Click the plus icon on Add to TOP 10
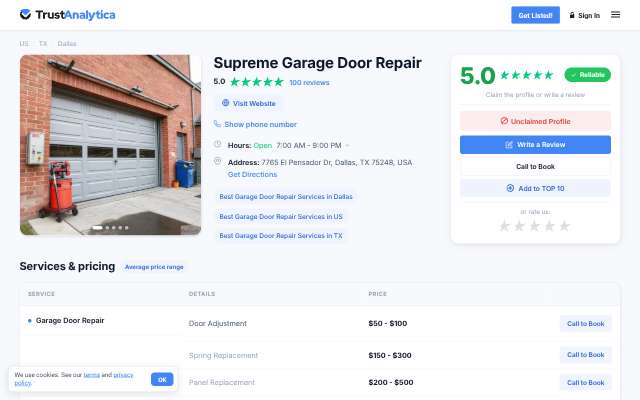 [510, 188]
